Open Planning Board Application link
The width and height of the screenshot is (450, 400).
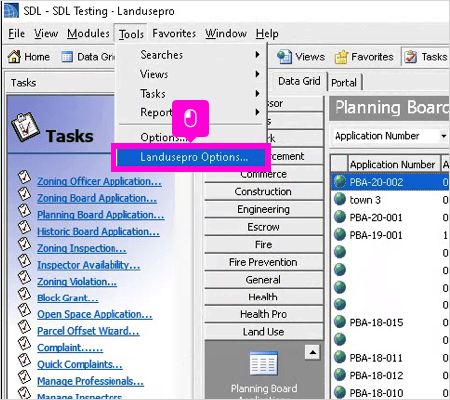coord(100,215)
